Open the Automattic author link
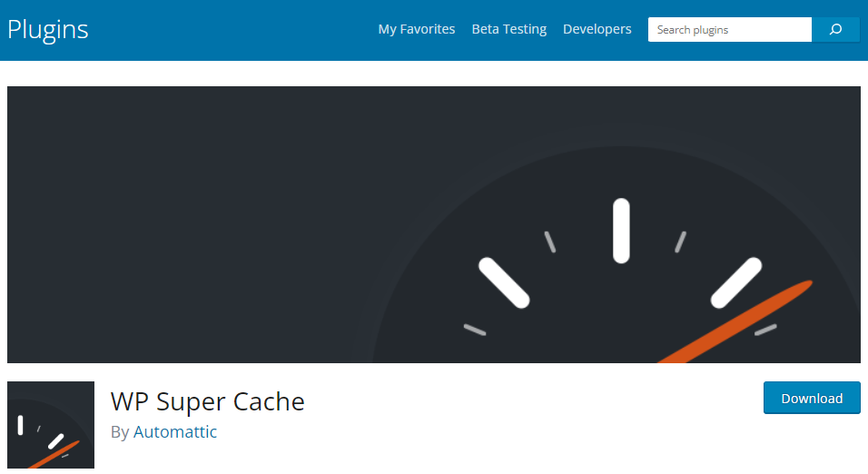 175,431
